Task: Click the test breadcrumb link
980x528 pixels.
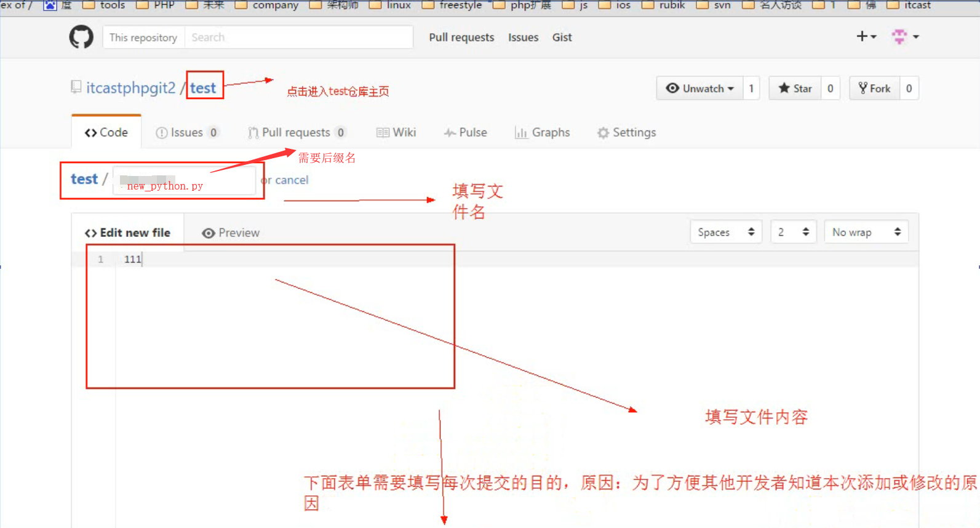Action: (x=84, y=179)
